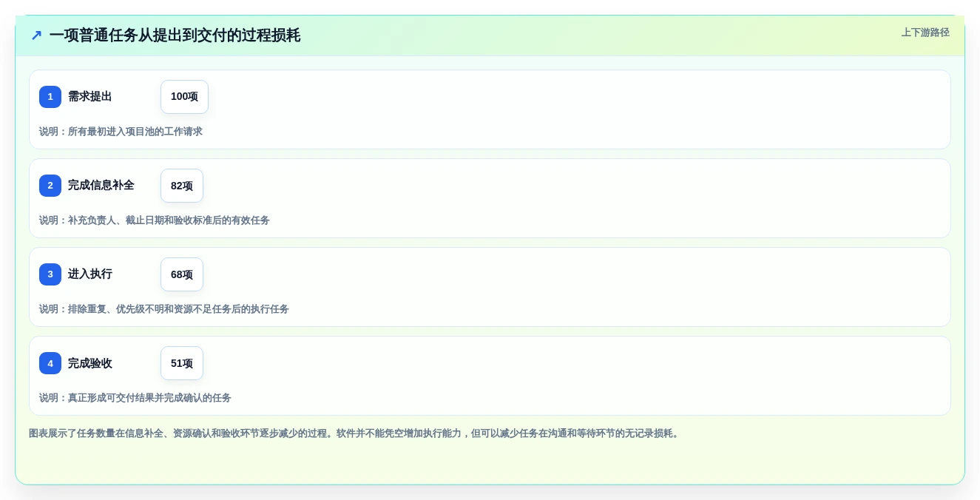The width and height of the screenshot is (980, 500).
Task: Click the 完成信息补全 stage label
Action: (x=101, y=186)
